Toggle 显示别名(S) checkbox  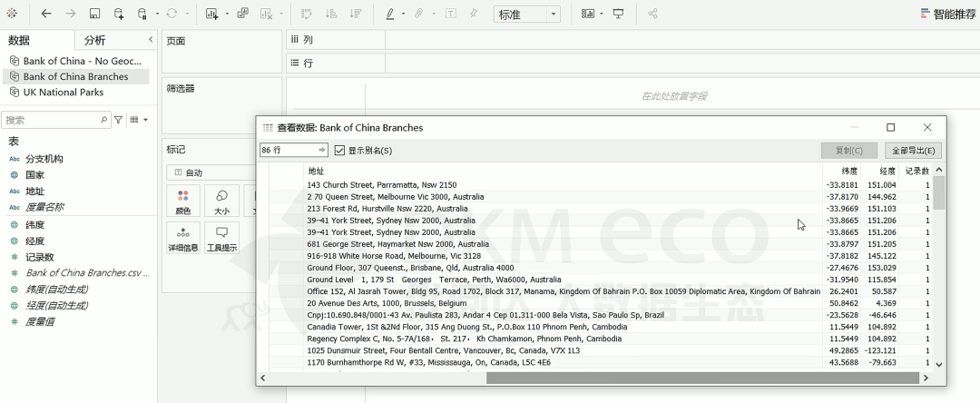coord(340,151)
